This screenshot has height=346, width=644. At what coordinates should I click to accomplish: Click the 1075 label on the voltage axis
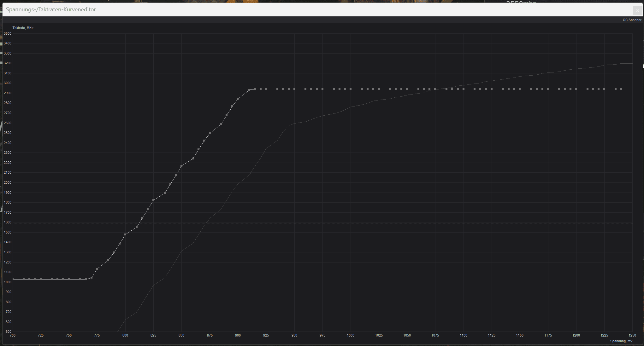pos(435,335)
